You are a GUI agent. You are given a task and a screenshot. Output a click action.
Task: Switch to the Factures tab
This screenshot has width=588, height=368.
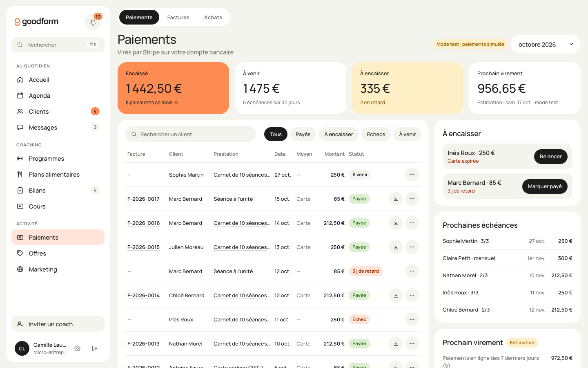tap(178, 17)
